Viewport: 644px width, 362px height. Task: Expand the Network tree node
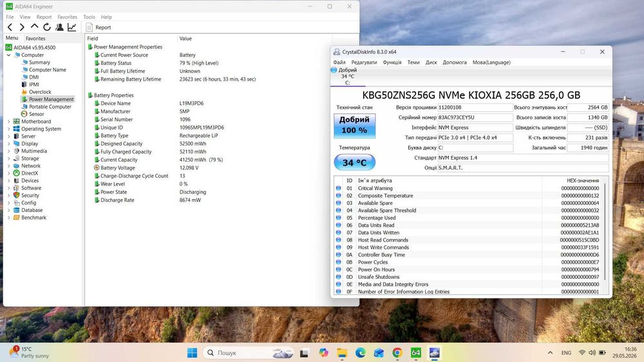(8, 166)
